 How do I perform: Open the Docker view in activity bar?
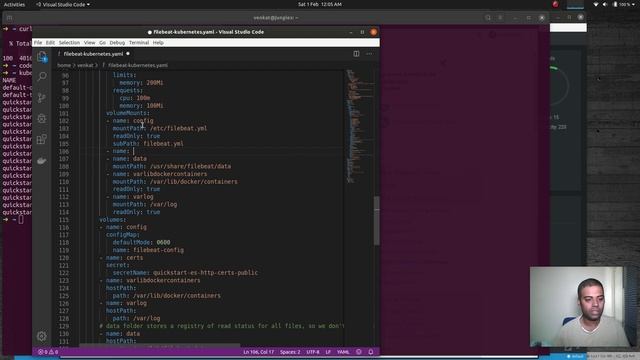42,161
